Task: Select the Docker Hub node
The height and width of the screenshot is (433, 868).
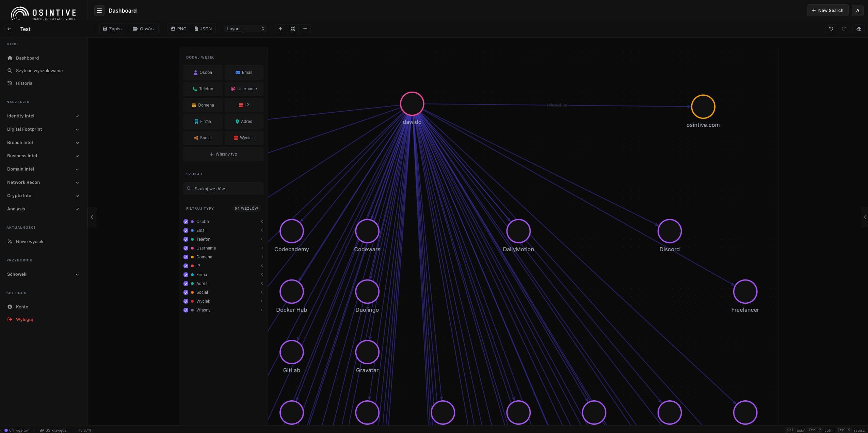Action: [292, 292]
